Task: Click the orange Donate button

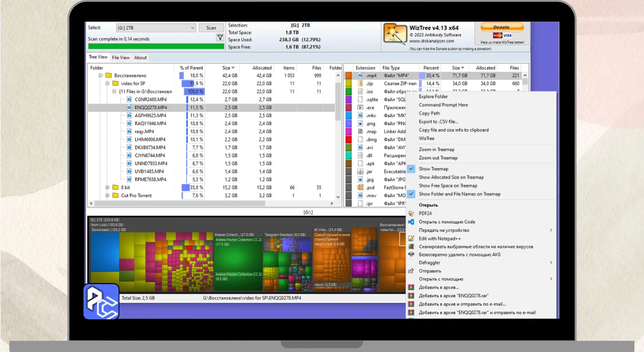Action: point(501,28)
